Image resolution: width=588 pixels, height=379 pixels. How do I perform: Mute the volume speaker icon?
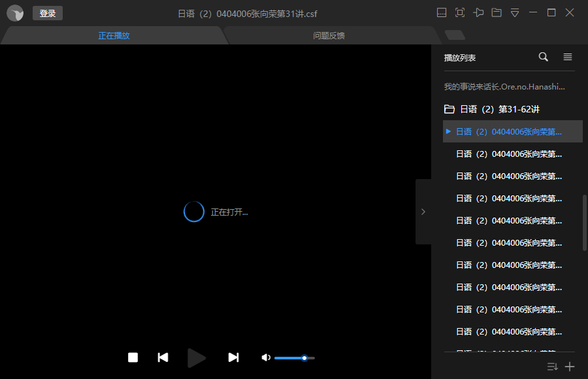coord(266,357)
